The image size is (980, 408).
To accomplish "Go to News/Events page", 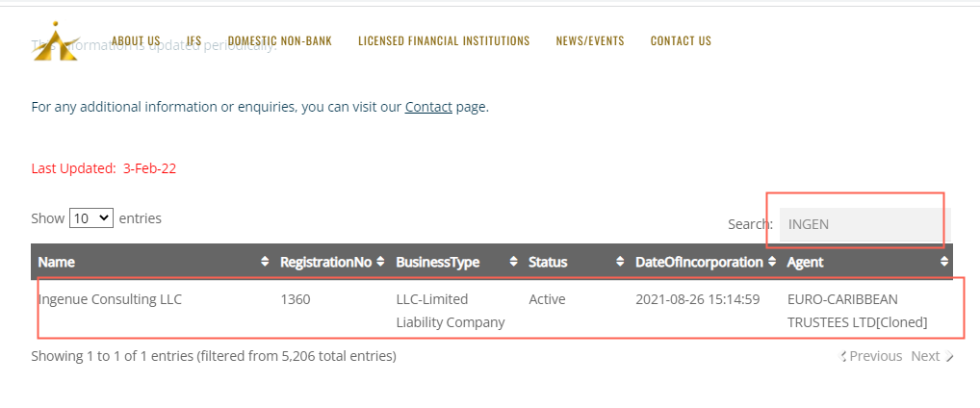I will (x=590, y=41).
